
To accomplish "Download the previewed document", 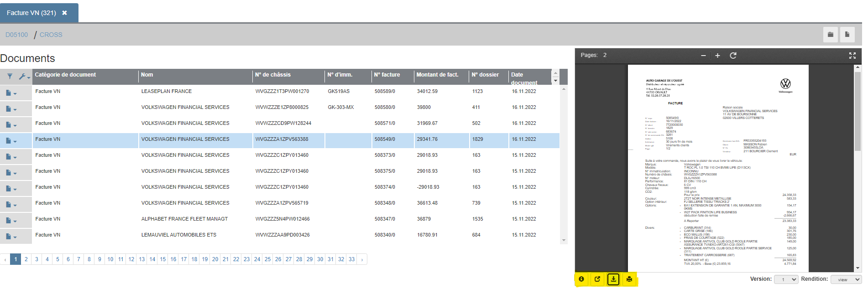I will pyautogui.click(x=613, y=279).
